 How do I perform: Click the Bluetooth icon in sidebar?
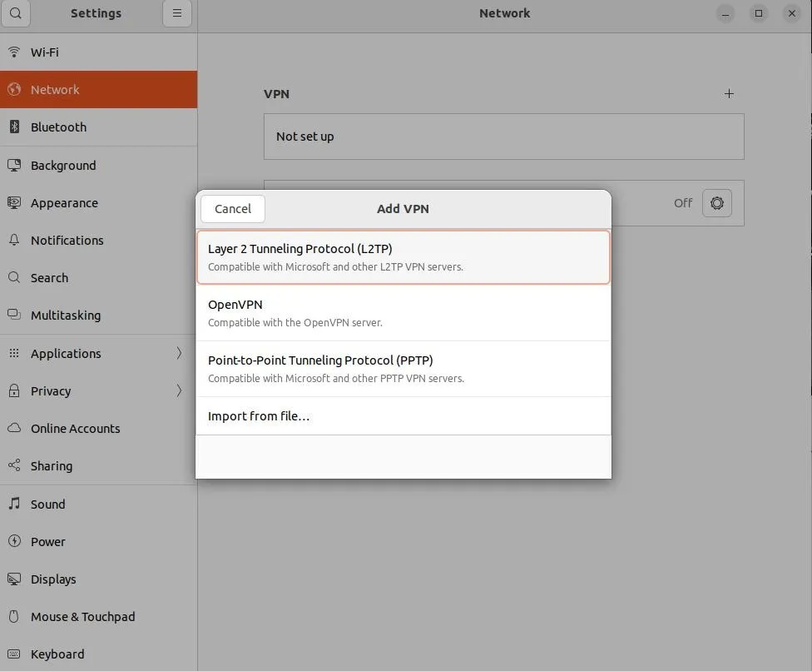point(14,127)
